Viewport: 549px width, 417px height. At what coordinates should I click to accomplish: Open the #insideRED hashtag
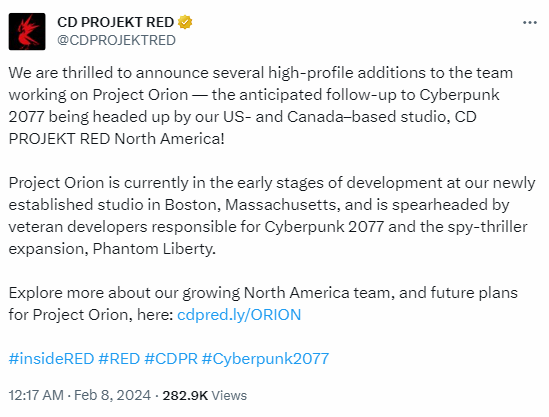point(51,359)
